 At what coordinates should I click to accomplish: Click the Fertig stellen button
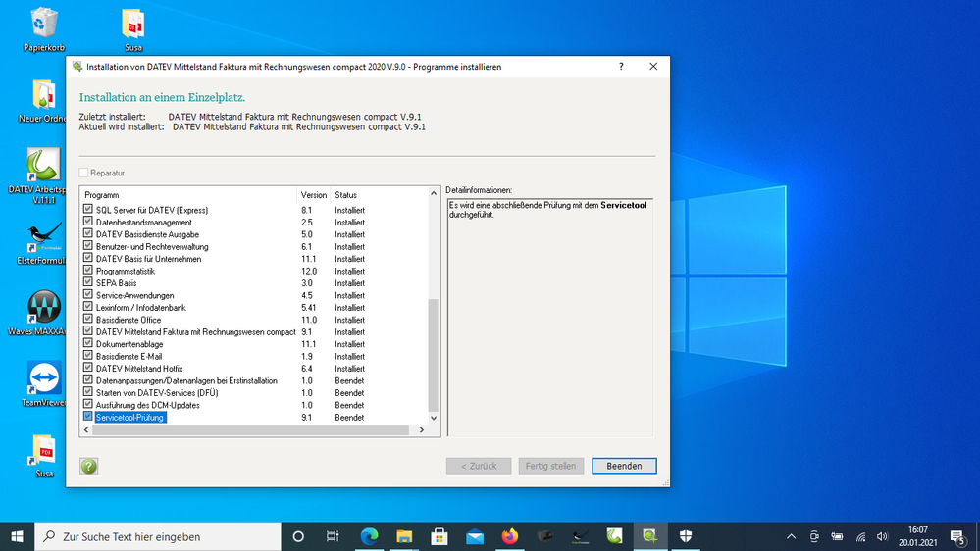[x=550, y=466]
